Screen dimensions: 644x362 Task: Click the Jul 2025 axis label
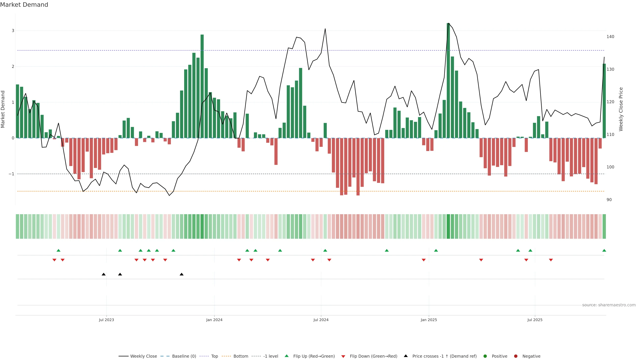tap(535, 320)
